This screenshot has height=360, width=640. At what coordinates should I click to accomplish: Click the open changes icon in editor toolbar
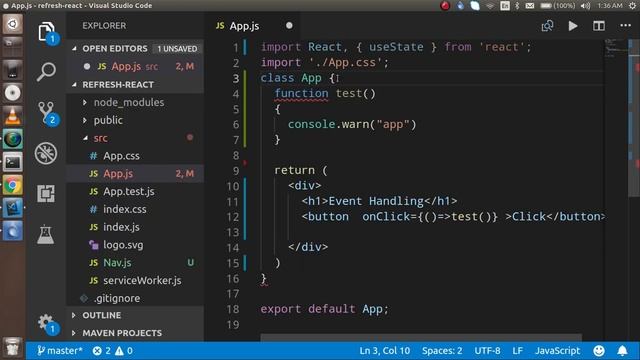click(x=547, y=26)
